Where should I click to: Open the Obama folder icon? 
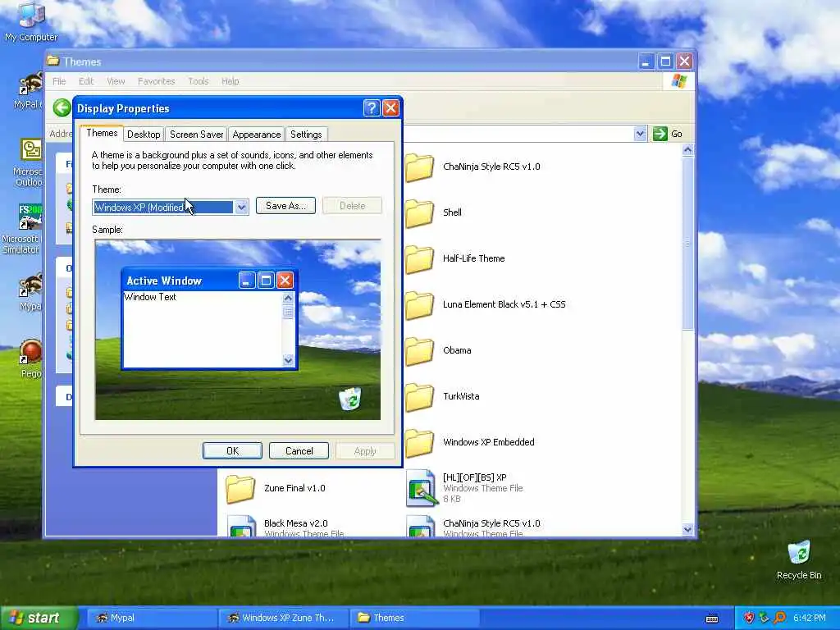coord(419,351)
